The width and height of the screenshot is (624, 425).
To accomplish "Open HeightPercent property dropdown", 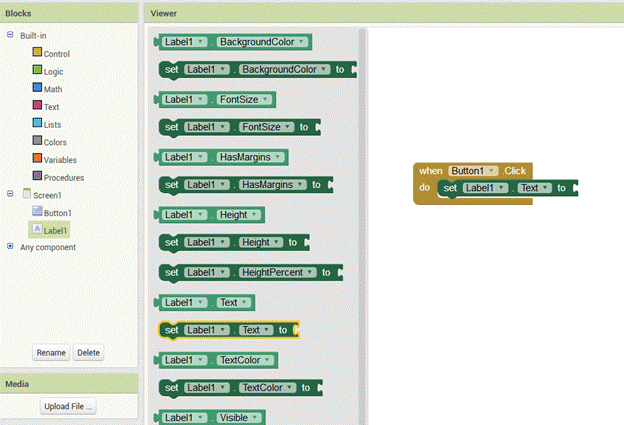I will 310,272.
